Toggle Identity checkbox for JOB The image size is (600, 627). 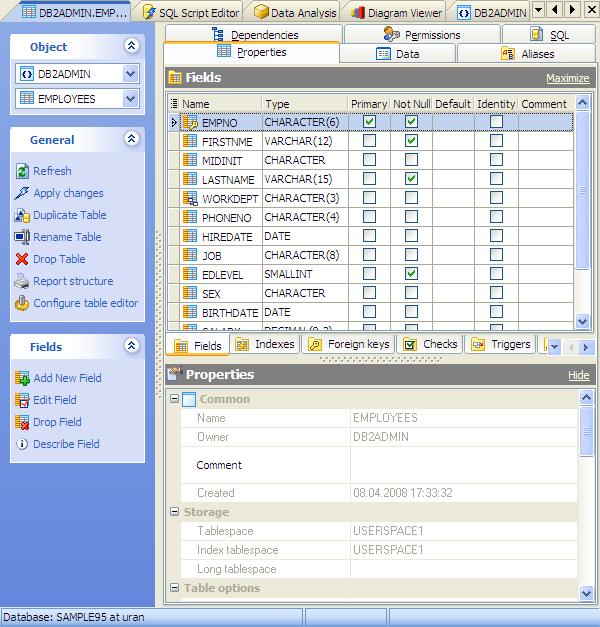496,254
